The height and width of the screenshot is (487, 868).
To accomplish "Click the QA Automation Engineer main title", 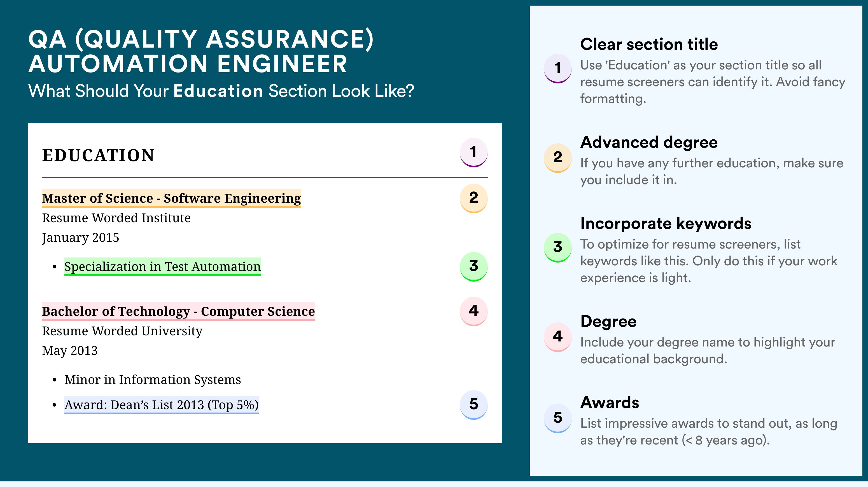I will click(x=201, y=51).
